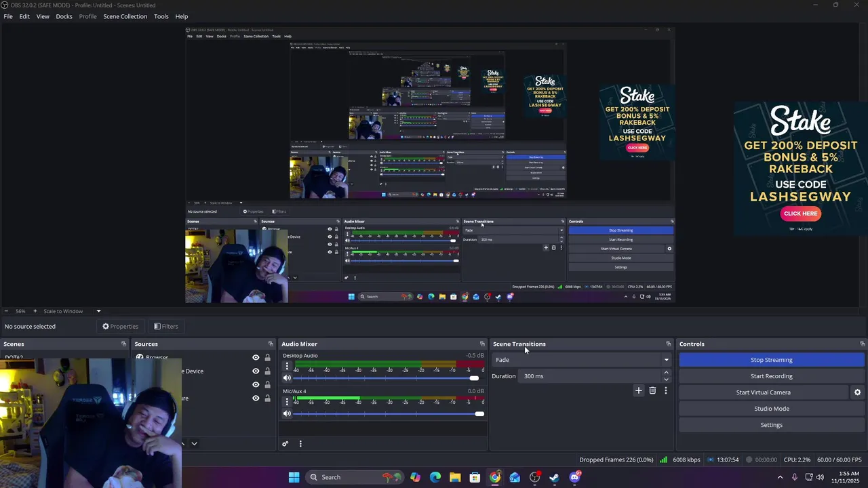Screen dimensions: 868x488
Task: Open Mic/Aux 4 options menu dots
Action: point(287,401)
